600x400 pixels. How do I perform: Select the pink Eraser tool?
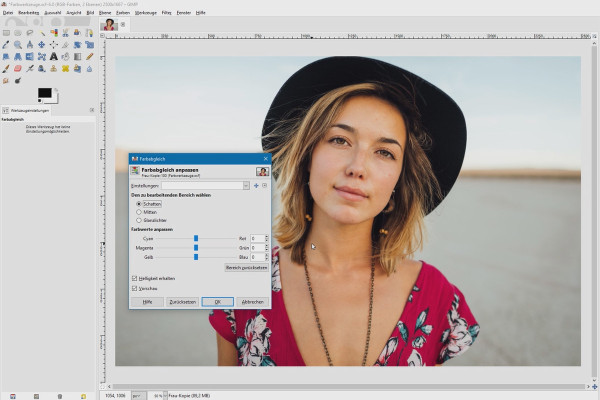[x=18, y=69]
